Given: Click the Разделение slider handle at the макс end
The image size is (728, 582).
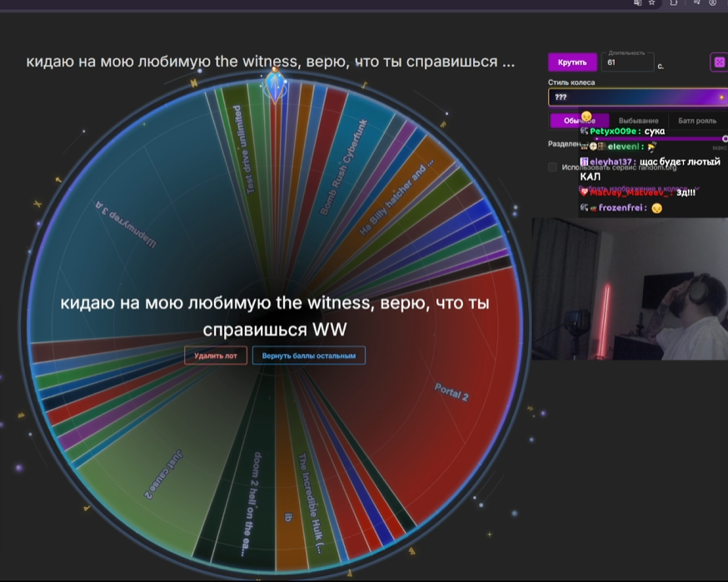Looking at the screenshot, I should (x=725, y=138).
